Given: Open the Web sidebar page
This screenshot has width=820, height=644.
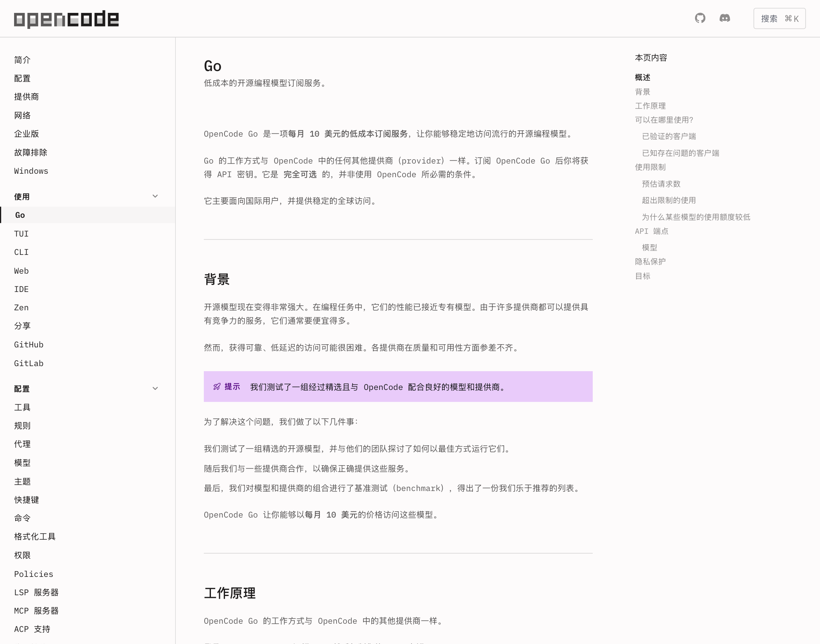Looking at the screenshot, I should (x=21, y=271).
